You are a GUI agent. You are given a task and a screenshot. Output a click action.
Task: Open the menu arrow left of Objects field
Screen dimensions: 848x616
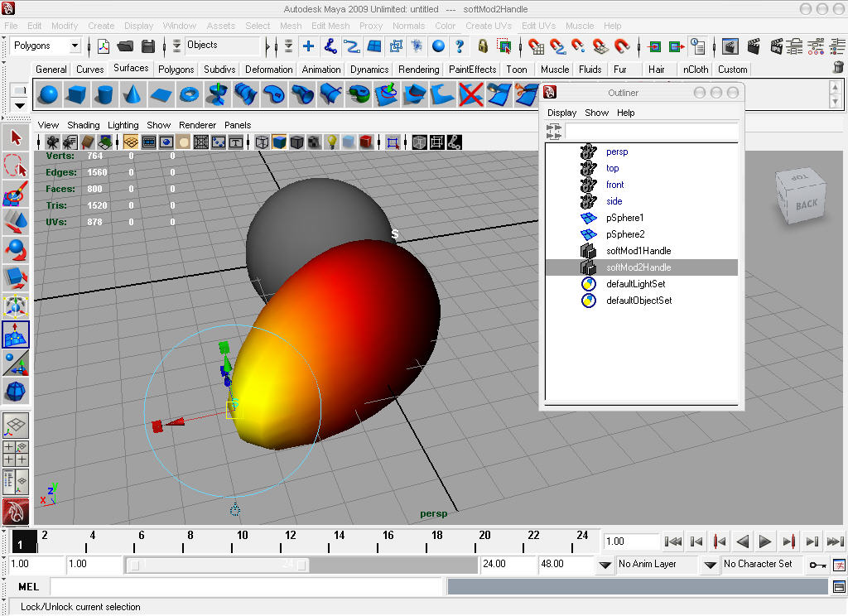176,46
